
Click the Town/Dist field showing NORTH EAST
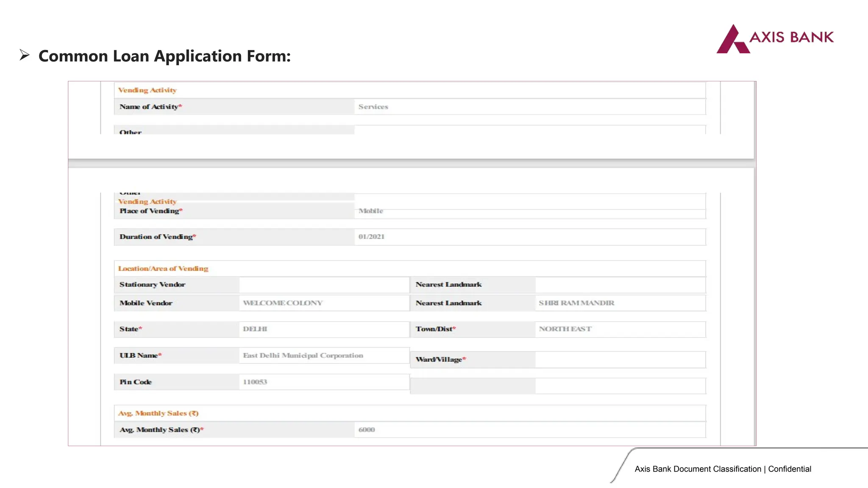pos(620,329)
